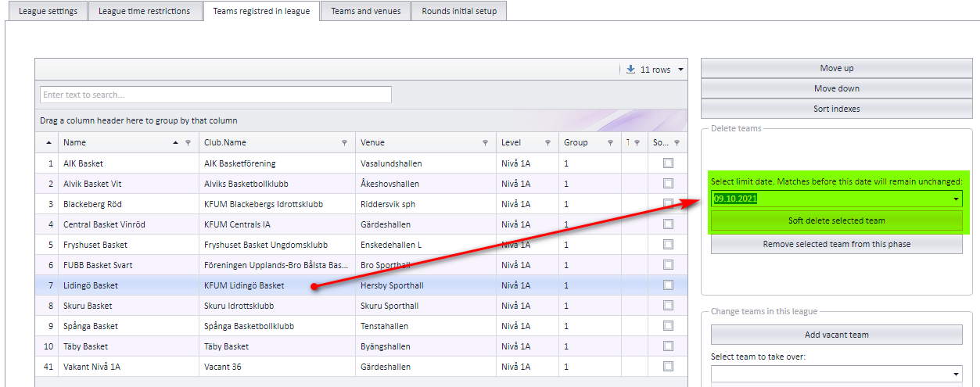This screenshot has width=980, height=387.
Task: Click the KFUM Centrals IA club cell
Action: 277,224
